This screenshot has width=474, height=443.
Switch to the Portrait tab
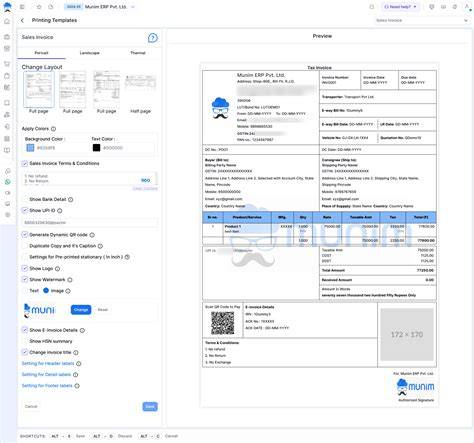(x=41, y=53)
